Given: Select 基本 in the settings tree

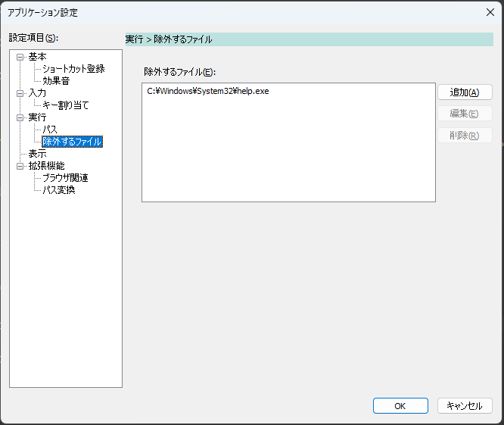Looking at the screenshot, I should tap(37, 57).
